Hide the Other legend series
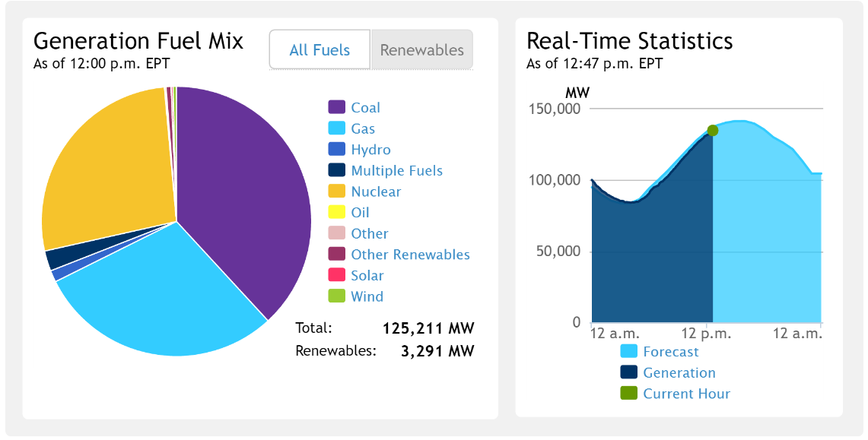The width and height of the screenshot is (868, 440). 369,233
